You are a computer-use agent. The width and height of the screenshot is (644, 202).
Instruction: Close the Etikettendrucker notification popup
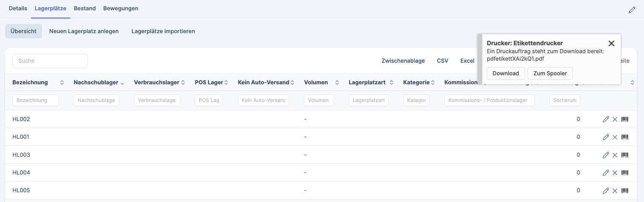611,43
